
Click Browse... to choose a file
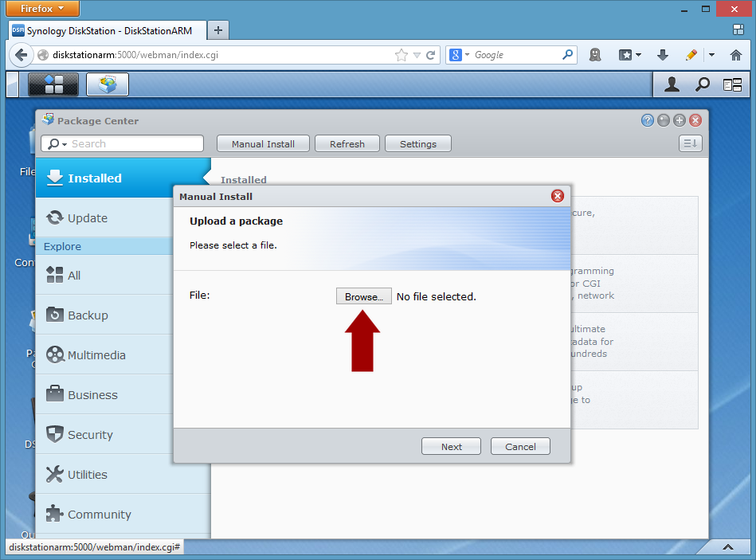(x=363, y=296)
